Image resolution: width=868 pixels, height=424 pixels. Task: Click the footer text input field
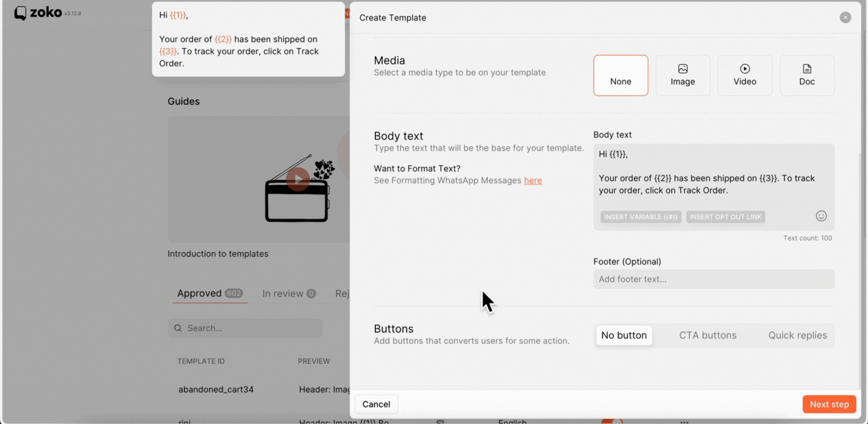[x=713, y=279]
